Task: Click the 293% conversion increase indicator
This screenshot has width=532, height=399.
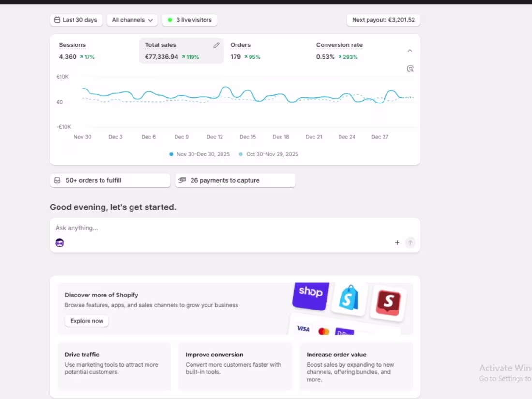Action: pyautogui.click(x=348, y=57)
